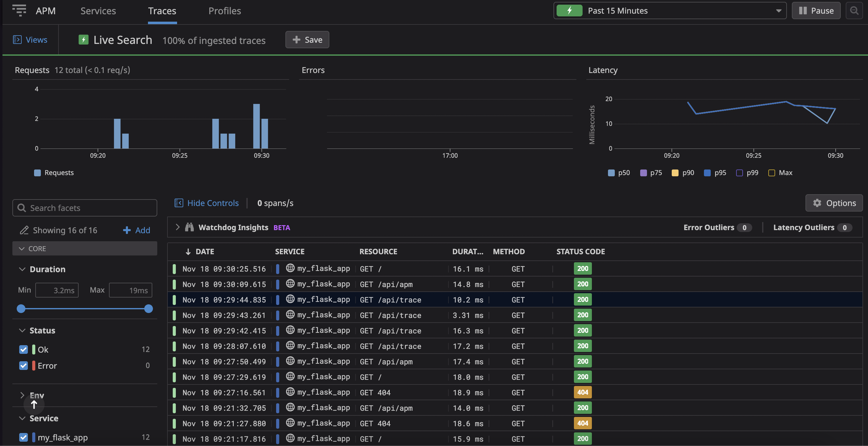This screenshot has width=868, height=446.
Task: Click the Duration slider minimum handle
Action: [21, 309]
